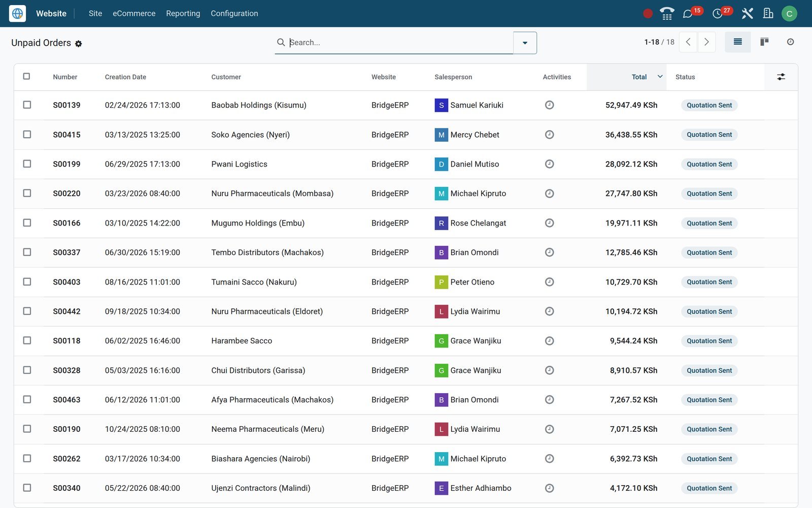Click activity clock for order S00442
The image size is (812, 508).
tap(549, 311)
